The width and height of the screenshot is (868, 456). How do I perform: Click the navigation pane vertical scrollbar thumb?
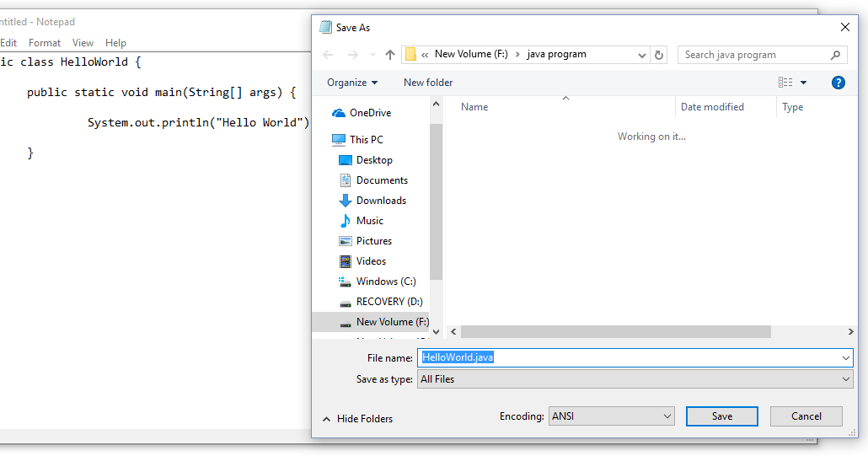(x=437, y=202)
